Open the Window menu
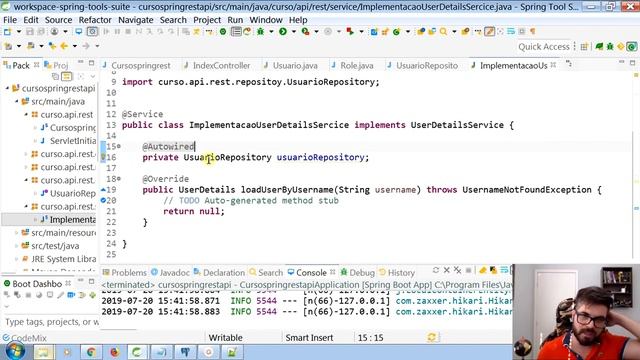 (266, 20)
